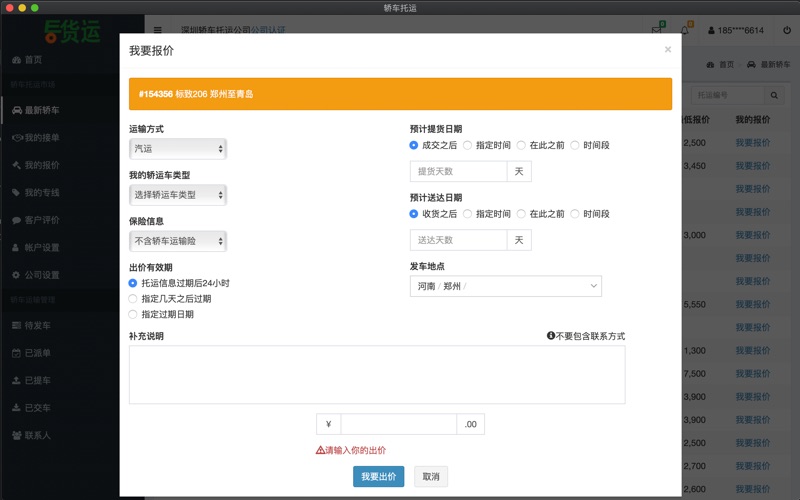
Task: Expand the 运输方式 dropdown
Action: tap(178, 149)
